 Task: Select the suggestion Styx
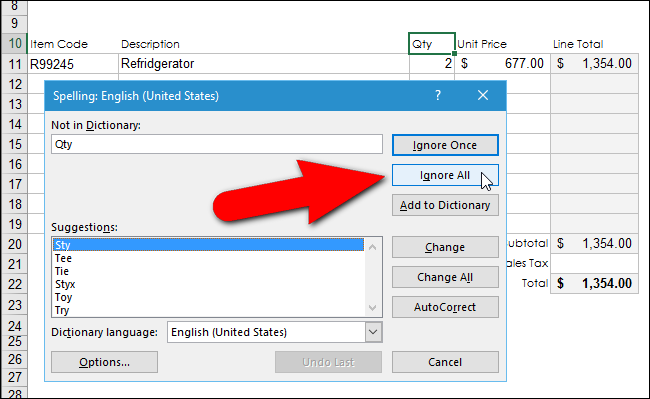click(65, 284)
